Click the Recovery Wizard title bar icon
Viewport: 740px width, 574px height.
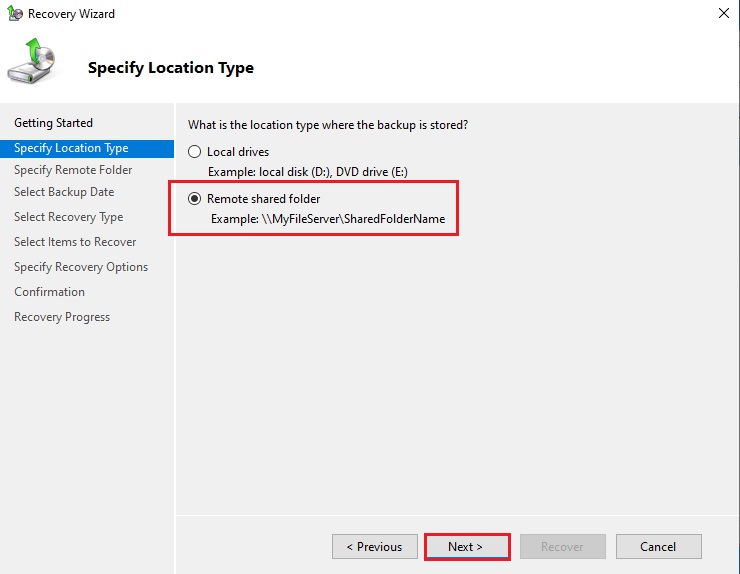tap(14, 14)
